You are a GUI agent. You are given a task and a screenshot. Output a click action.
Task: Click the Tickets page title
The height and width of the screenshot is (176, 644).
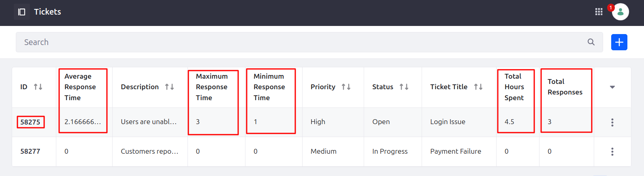[47, 12]
